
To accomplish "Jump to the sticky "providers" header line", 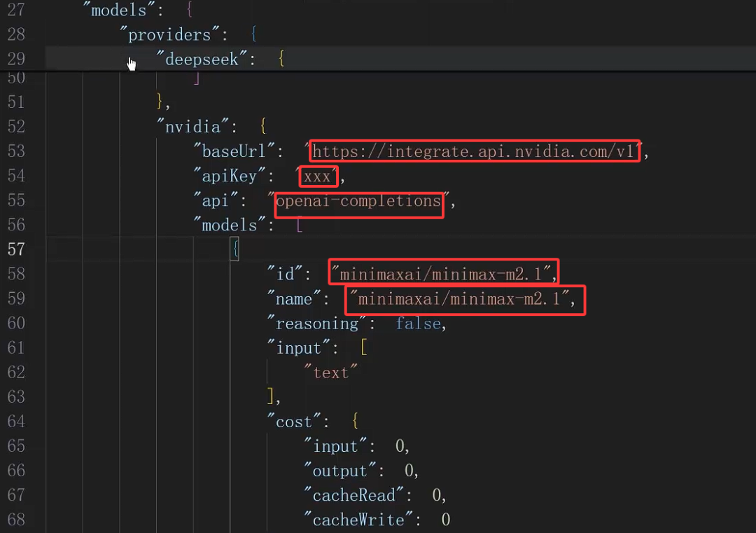I will (x=169, y=34).
